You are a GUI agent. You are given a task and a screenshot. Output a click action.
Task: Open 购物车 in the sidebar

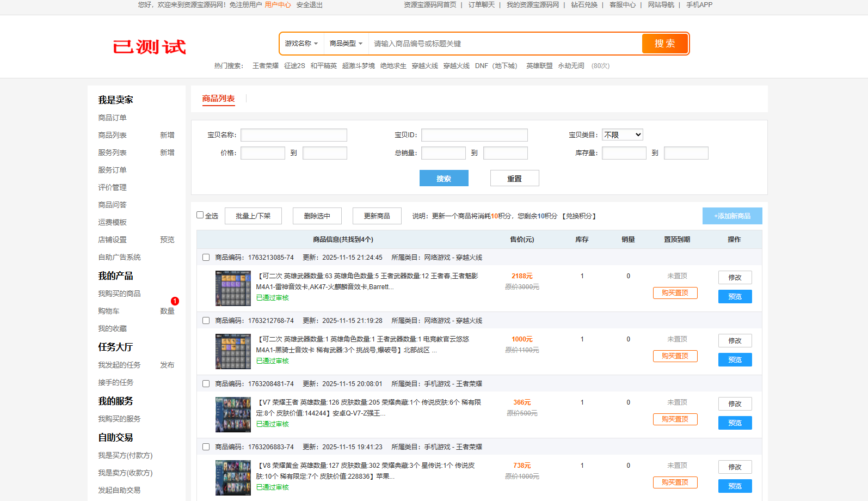tap(109, 311)
